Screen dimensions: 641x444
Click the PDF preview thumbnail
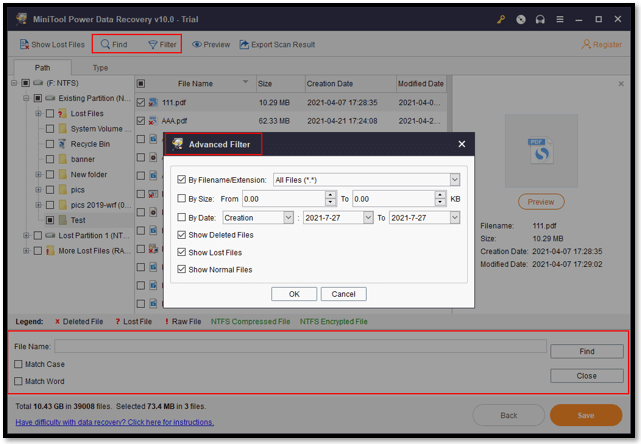point(541,151)
